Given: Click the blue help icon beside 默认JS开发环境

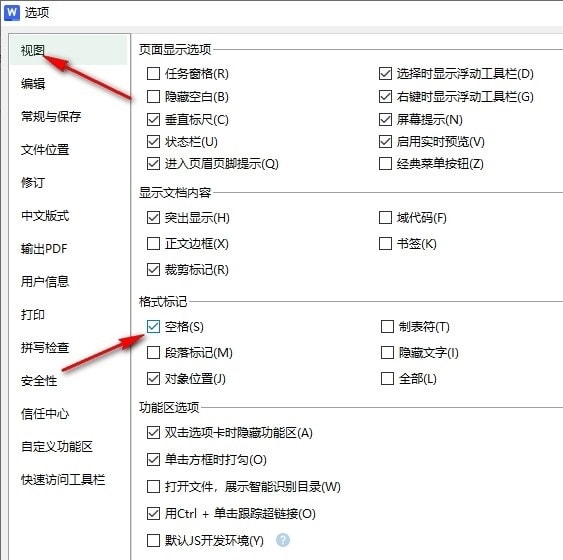Looking at the screenshot, I should click(x=283, y=540).
